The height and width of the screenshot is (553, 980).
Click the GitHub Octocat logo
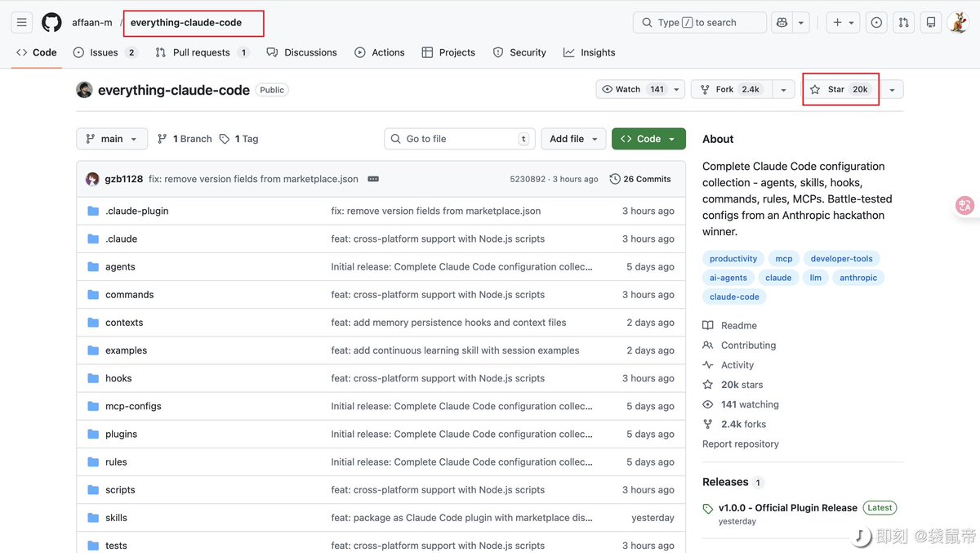point(51,23)
